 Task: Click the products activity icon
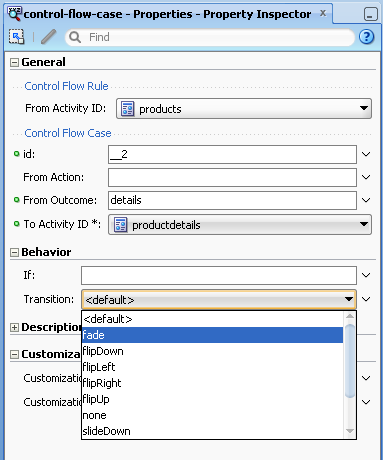(127, 109)
